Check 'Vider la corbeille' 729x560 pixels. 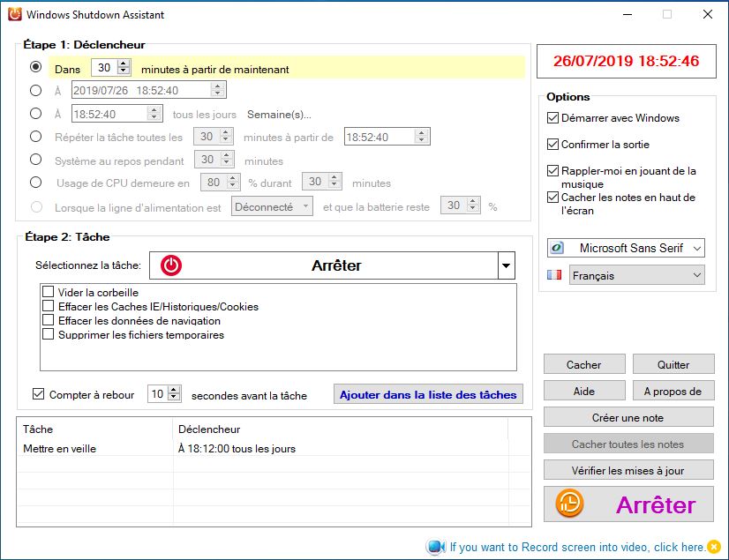(48, 292)
